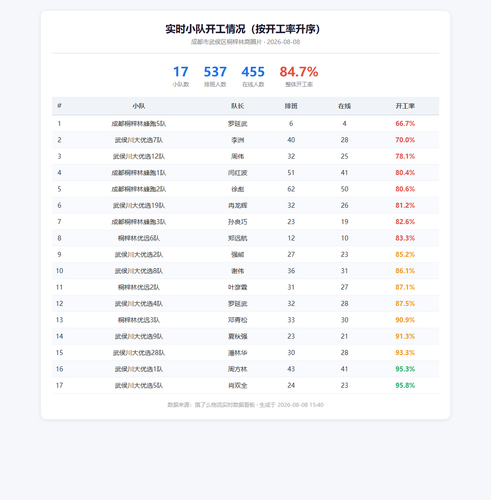The height and width of the screenshot is (500, 491).
Task: Select the 93.3% rate cell
Action: coord(405,352)
